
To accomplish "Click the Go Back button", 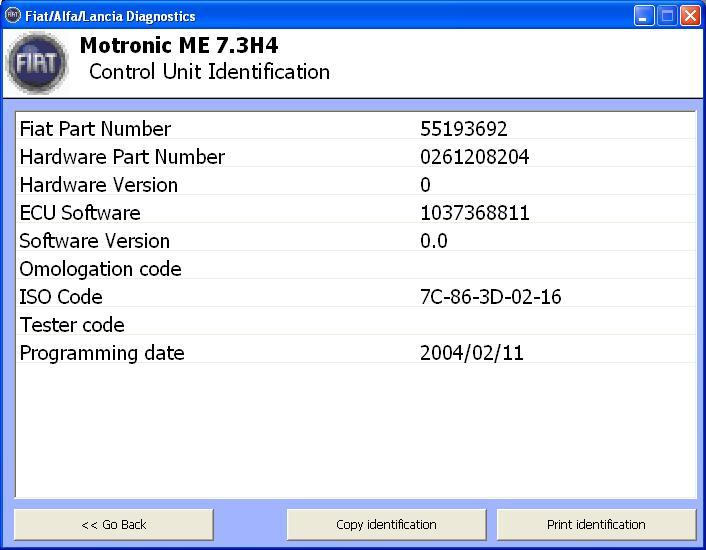I will [113, 524].
